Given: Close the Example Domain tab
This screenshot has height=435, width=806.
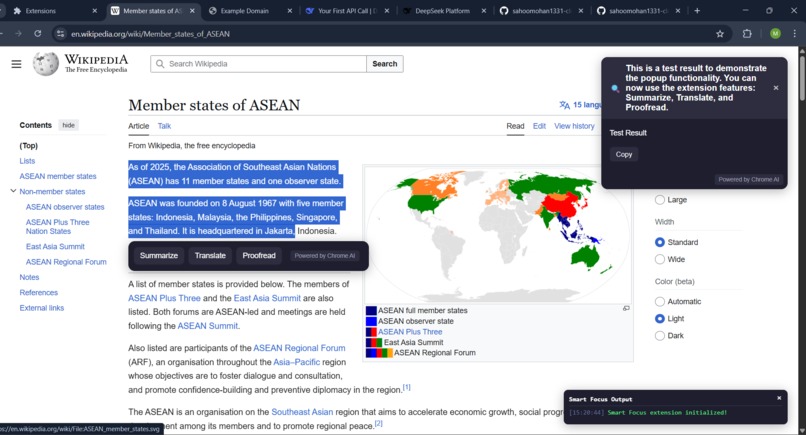Looking at the screenshot, I should (290, 11).
